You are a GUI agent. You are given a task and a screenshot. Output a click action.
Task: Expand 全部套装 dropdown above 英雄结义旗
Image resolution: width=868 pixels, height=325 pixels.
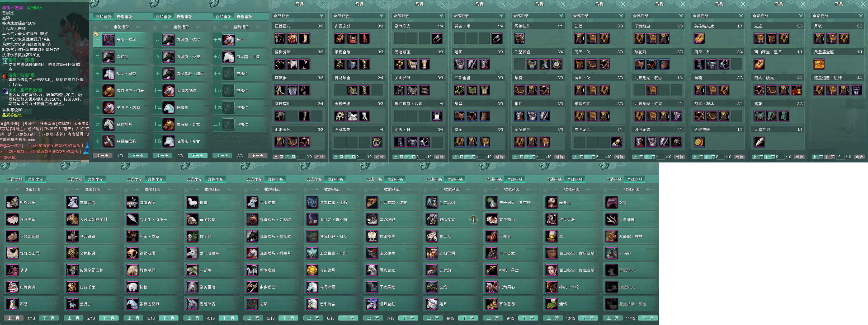point(718,16)
